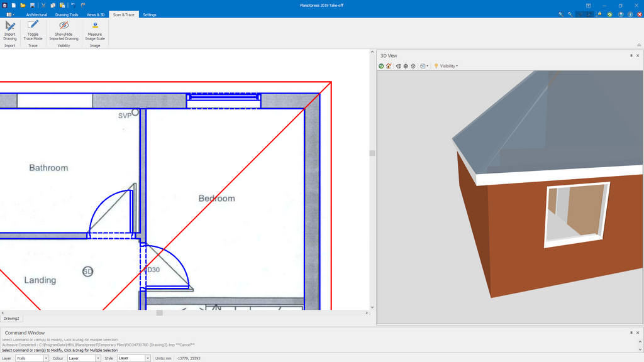Image resolution: width=644 pixels, height=362 pixels.
Task: Open the Colour dropdown in status bar
Action: pos(97,358)
